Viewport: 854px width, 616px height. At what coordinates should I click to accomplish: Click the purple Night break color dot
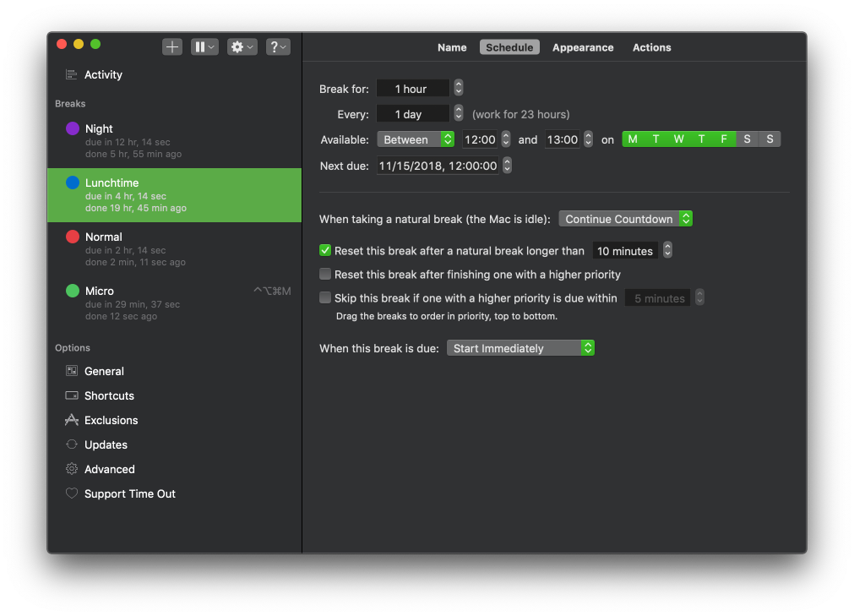point(73,128)
